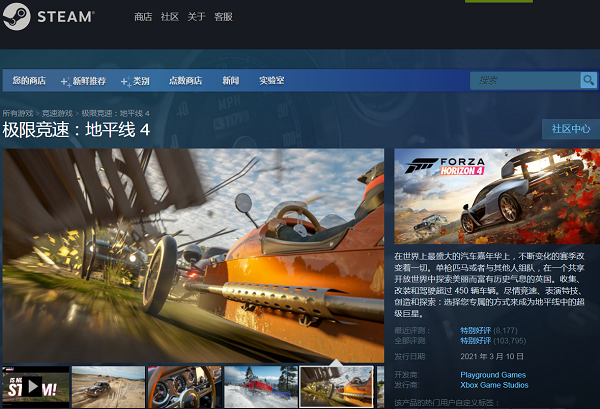Viewport: 600px width, 409px height.
Task: Select the snowy red truck thumbnail
Action: [x=261, y=387]
